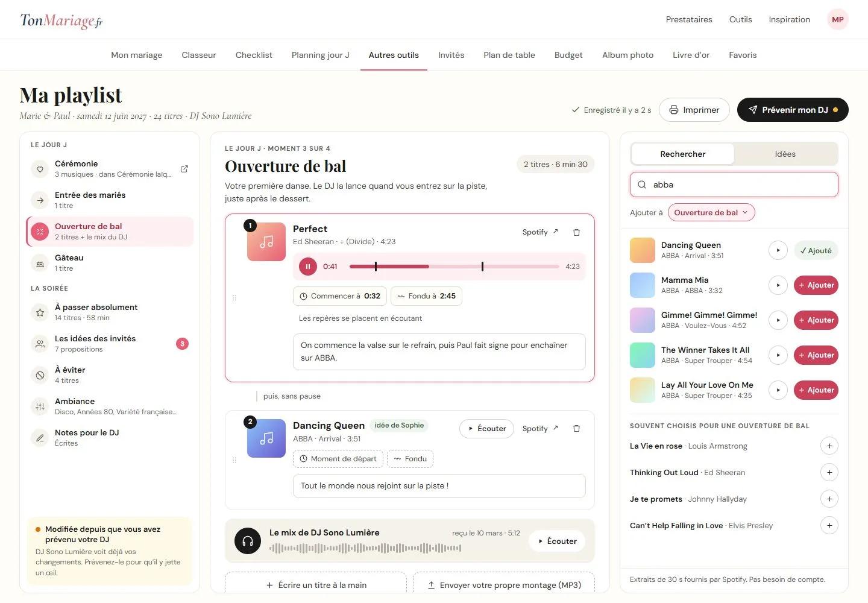Edit Commencer à 0:32 marker

point(339,296)
